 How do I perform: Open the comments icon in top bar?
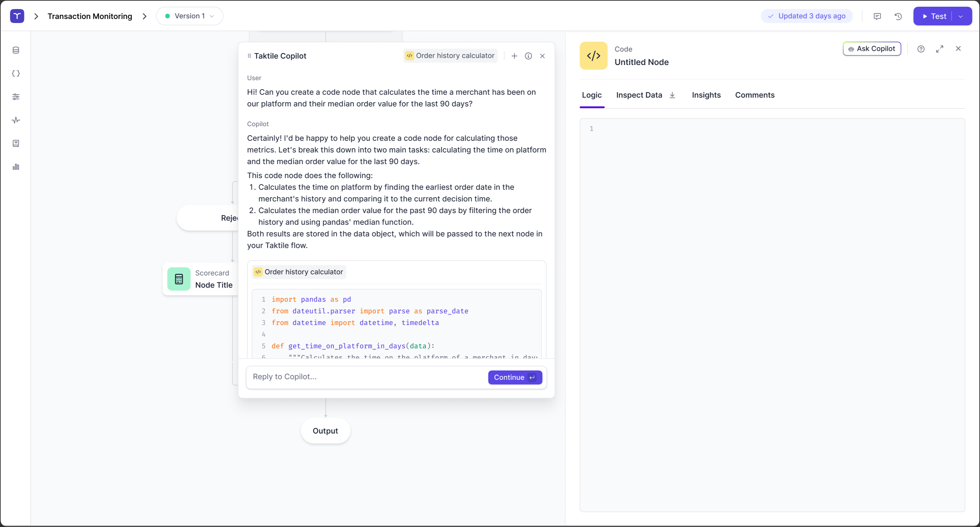click(877, 16)
